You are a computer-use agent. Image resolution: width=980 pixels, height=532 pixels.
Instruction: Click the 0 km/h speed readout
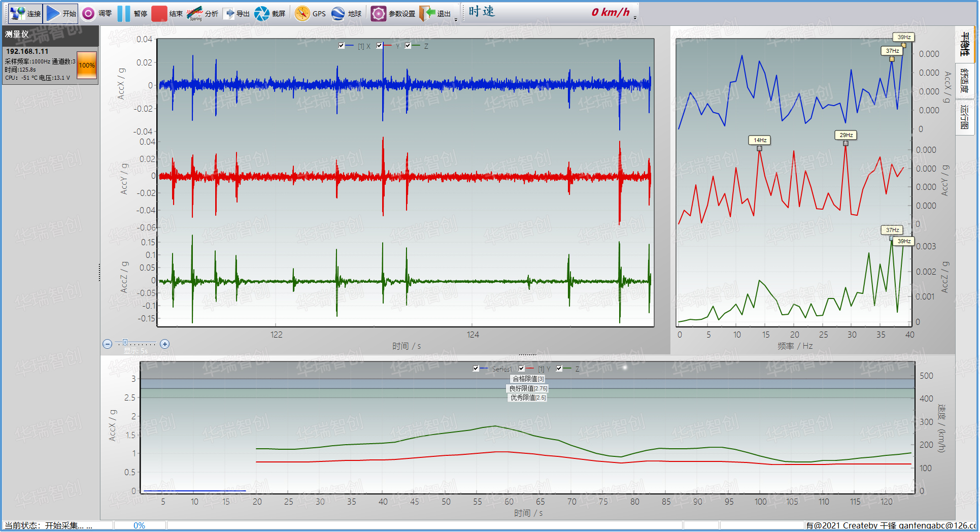click(x=611, y=12)
